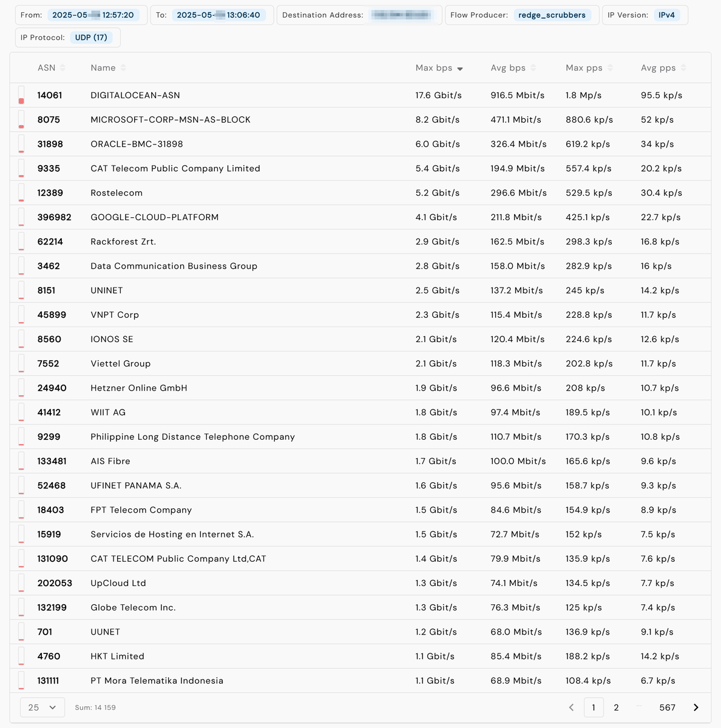
Task: Click the Max bps column header label
Action: tap(434, 68)
